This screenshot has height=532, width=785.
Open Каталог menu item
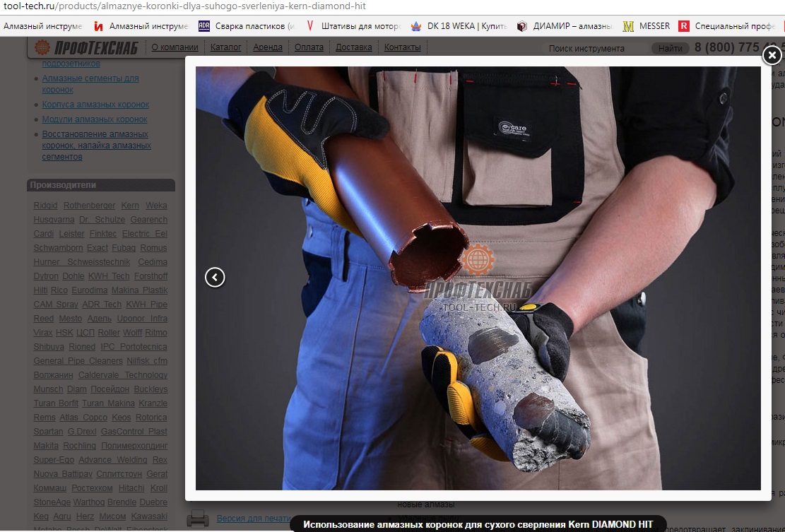(x=225, y=47)
